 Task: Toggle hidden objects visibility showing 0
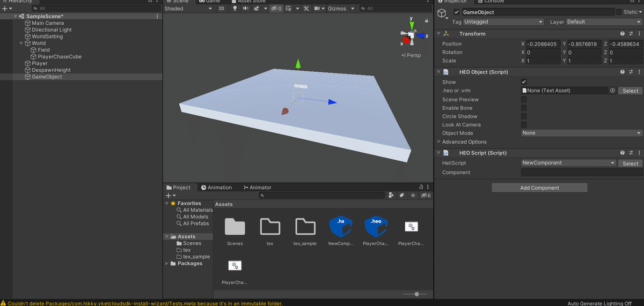click(276, 9)
